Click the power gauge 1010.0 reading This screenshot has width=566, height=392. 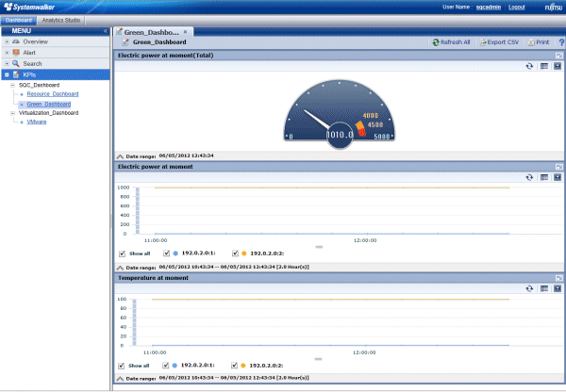tap(340, 135)
